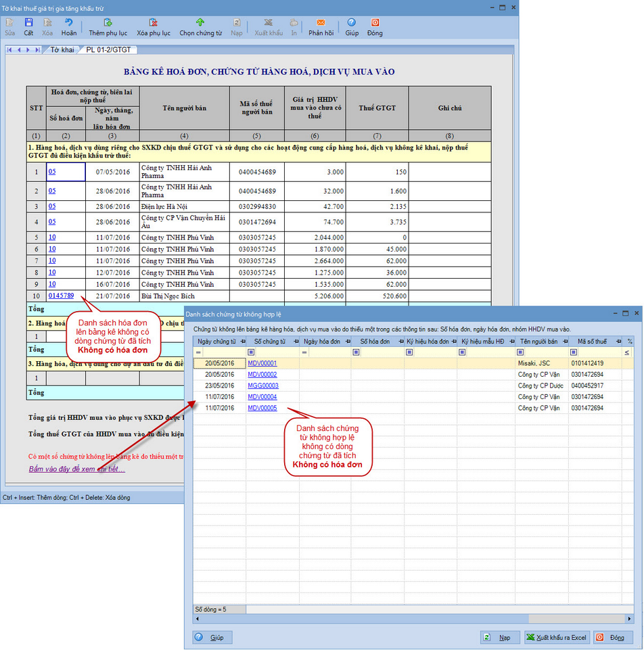This screenshot has width=644, height=650.
Task: Open filter operator for Mã số thuế
Action: click(574, 352)
